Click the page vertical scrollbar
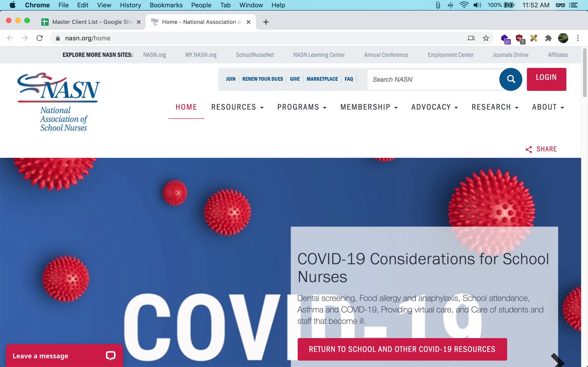Viewport: 588px width, 367px height. coord(584,73)
